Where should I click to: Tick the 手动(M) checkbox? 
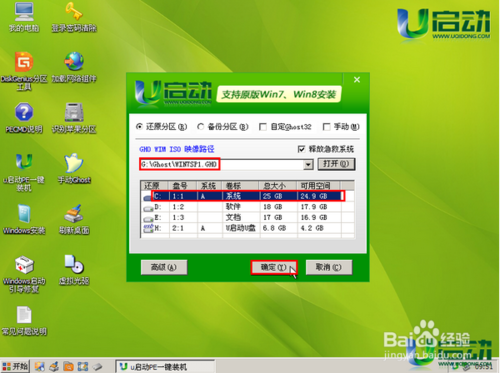(x=326, y=127)
